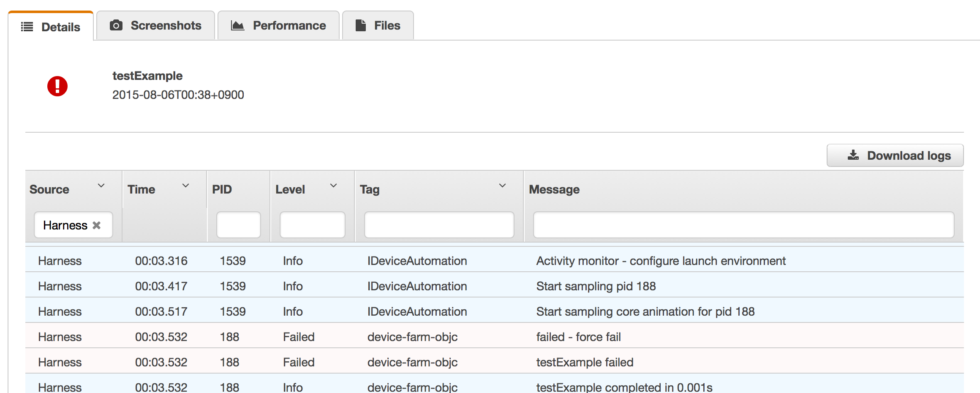Click the red error status icon
Screen dimensions: 980x393
tap(57, 86)
